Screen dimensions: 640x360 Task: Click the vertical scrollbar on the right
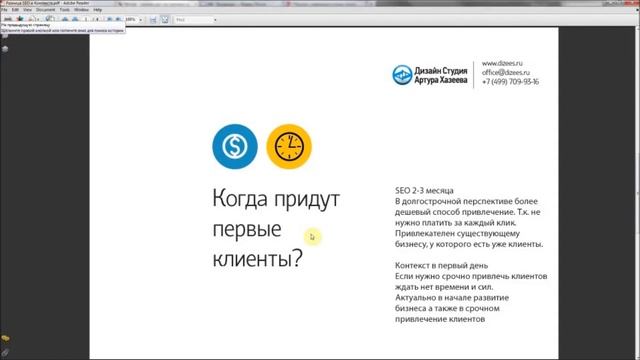click(637, 192)
